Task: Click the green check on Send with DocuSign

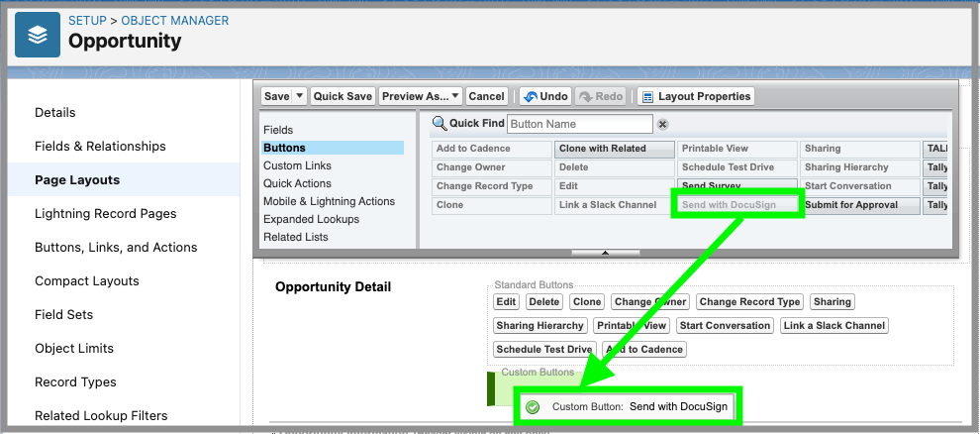Action: pos(533,407)
